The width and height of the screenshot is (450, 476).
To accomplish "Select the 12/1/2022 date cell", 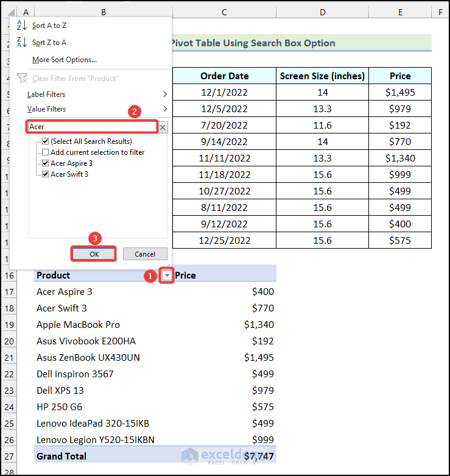I will [225, 92].
